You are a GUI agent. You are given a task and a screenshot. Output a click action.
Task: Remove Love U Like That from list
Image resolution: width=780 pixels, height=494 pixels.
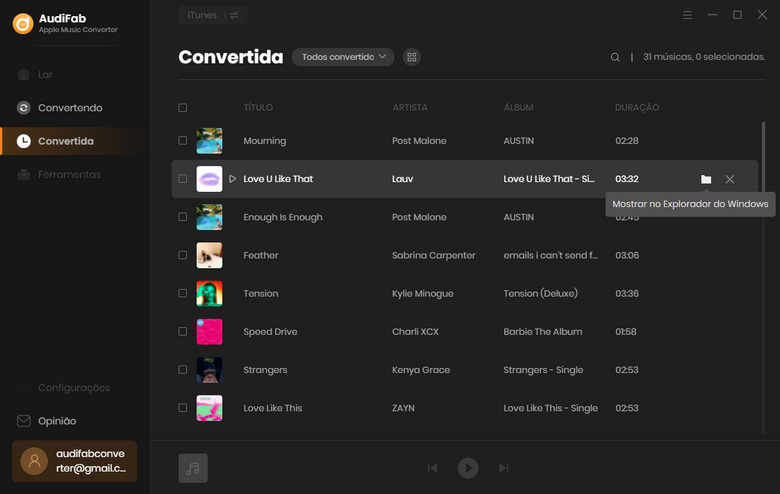pos(729,179)
